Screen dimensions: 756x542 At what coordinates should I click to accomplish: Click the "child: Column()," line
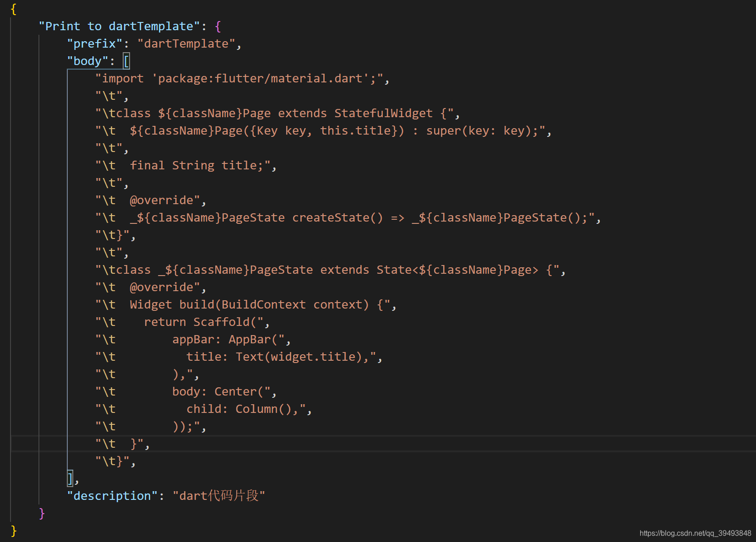click(204, 409)
